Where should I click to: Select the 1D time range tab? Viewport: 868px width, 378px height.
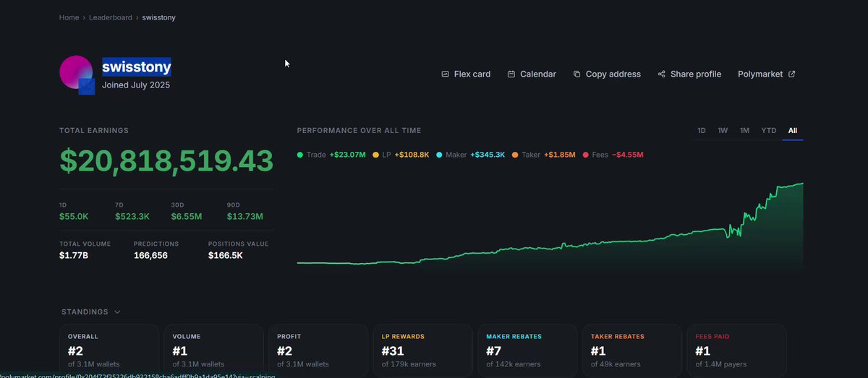[x=702, y=131]
